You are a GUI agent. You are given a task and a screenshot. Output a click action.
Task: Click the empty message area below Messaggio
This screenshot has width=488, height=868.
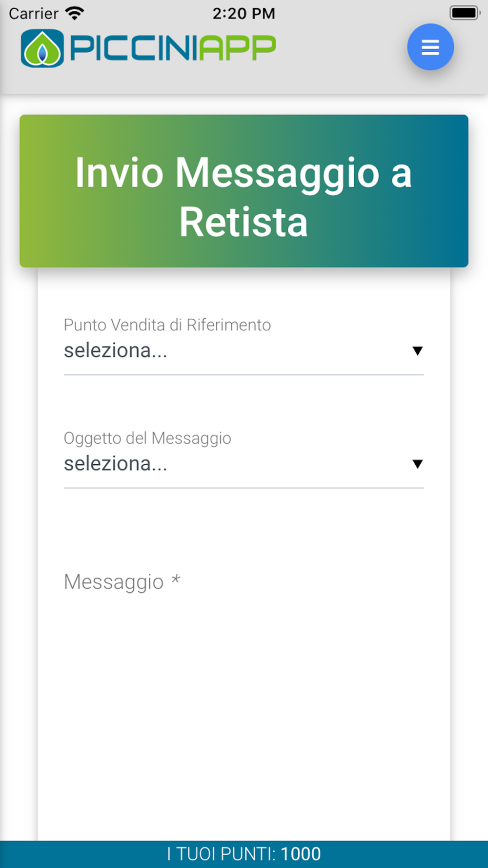[x=244, y=708]
